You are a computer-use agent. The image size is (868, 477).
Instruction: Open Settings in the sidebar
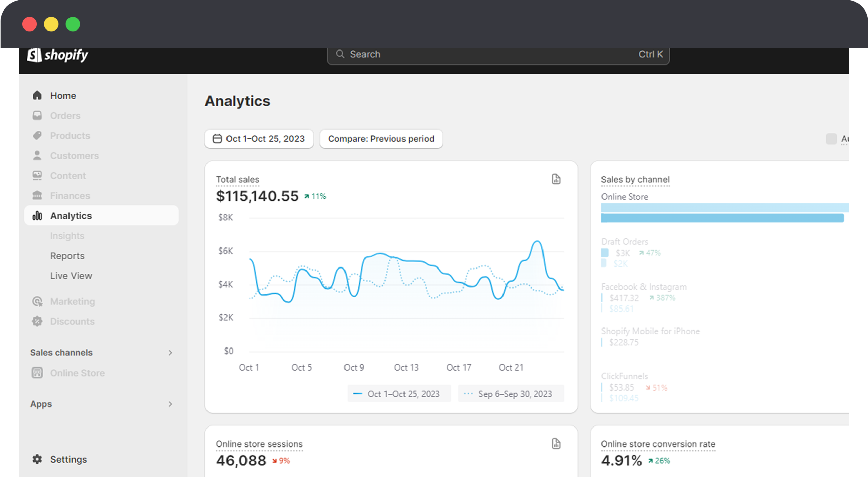pos(101,459)
